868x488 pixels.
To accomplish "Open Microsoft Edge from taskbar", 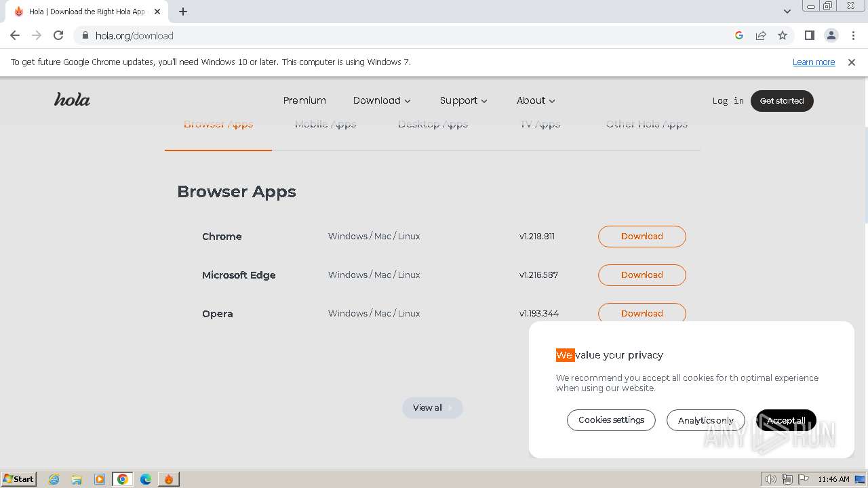I will [146, 479].
